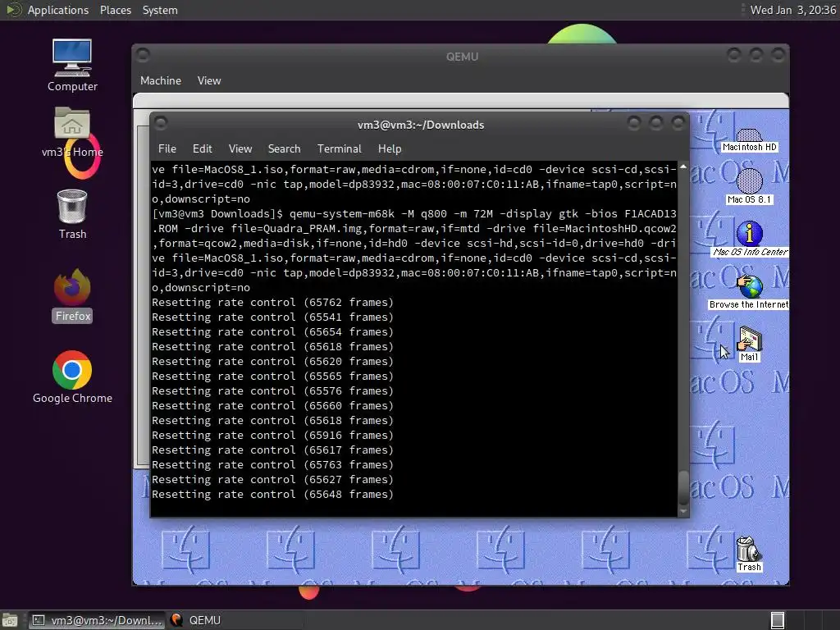Click the '[vm3@vm3 Downloads]$' prompt text
Image resolution: width=840 pixels, height=630 pixels.
tap(217, 214)
